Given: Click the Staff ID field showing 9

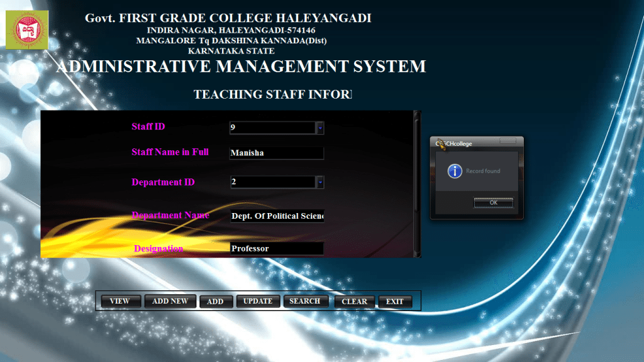Looking at the screenshot, I should pyautogui.click(x=274, y=128).
